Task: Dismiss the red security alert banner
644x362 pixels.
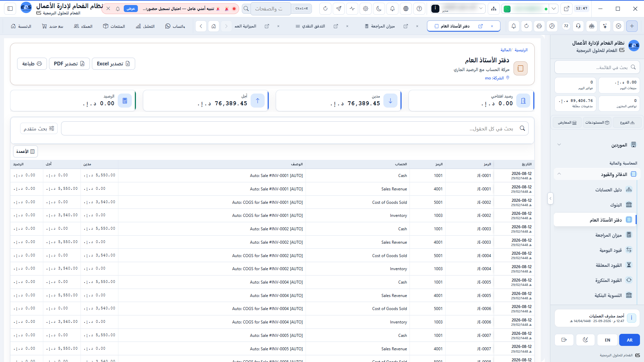Action: [108, 8]
